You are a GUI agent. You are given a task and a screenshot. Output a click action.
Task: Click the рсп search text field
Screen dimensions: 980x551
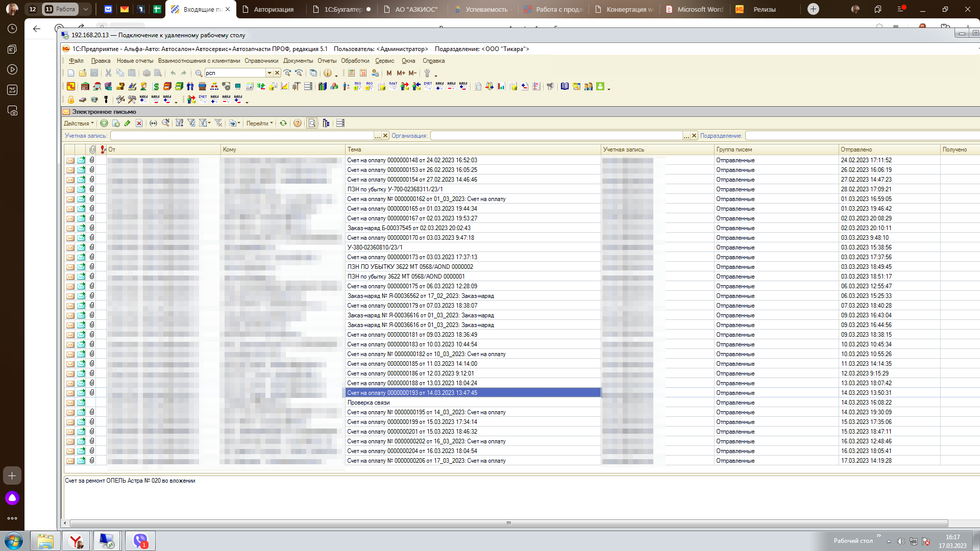click(x=235, y=73)
